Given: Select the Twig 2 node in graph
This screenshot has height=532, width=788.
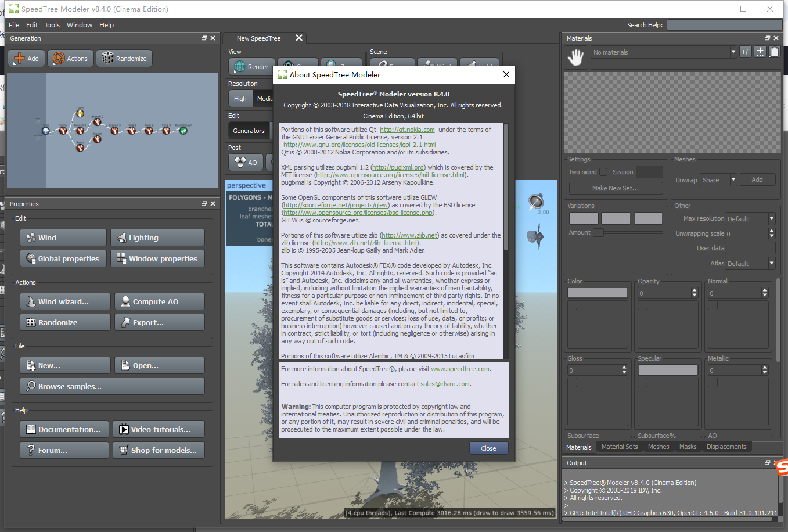Looking at the screenshot, I should pos(149,131).
